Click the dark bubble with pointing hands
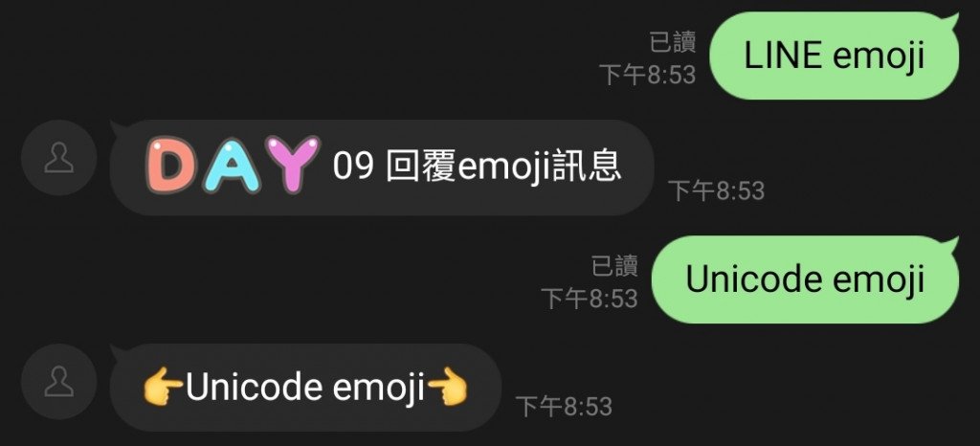980x446 pixels. coord(305,388)
